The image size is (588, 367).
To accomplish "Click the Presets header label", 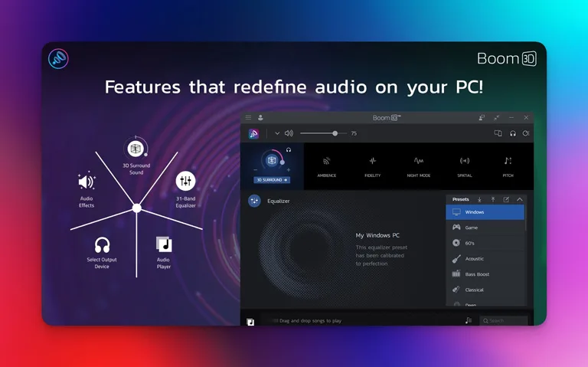I will click(460, 199).
